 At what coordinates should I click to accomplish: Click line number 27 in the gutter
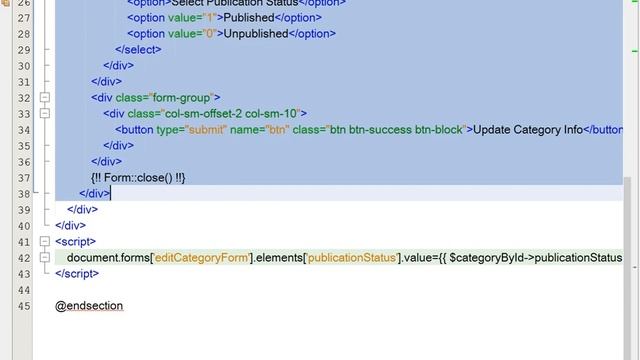(x=24, y=18)
